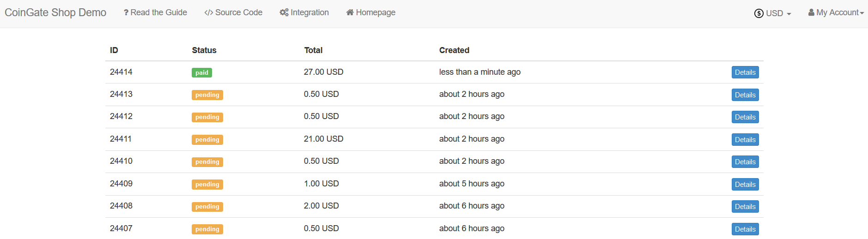868x239 pixels.
Task: Select the Integration navigation link
Action: click(304, 12)
